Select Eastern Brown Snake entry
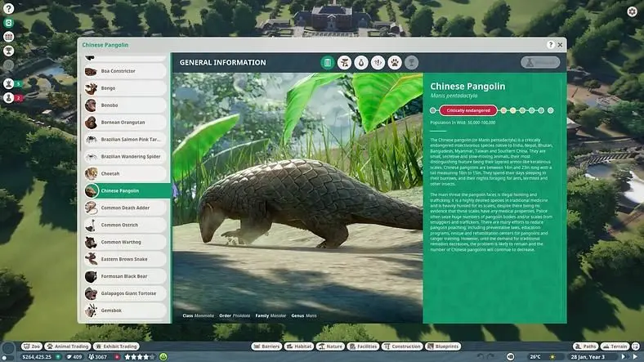The height and width of the screenshot is (362, 644). point(125,259)
